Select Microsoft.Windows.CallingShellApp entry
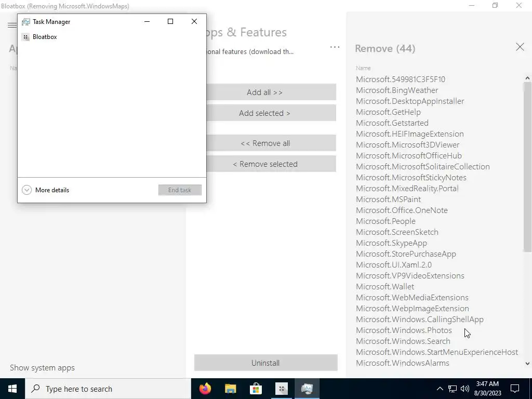 [420, 320]
